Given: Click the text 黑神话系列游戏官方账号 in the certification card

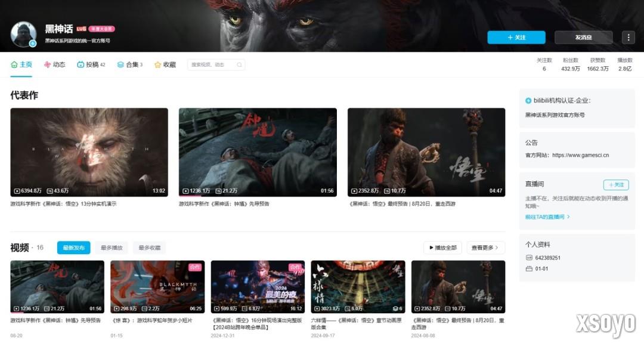Looking at the screenshot, I should coord(555,115).
